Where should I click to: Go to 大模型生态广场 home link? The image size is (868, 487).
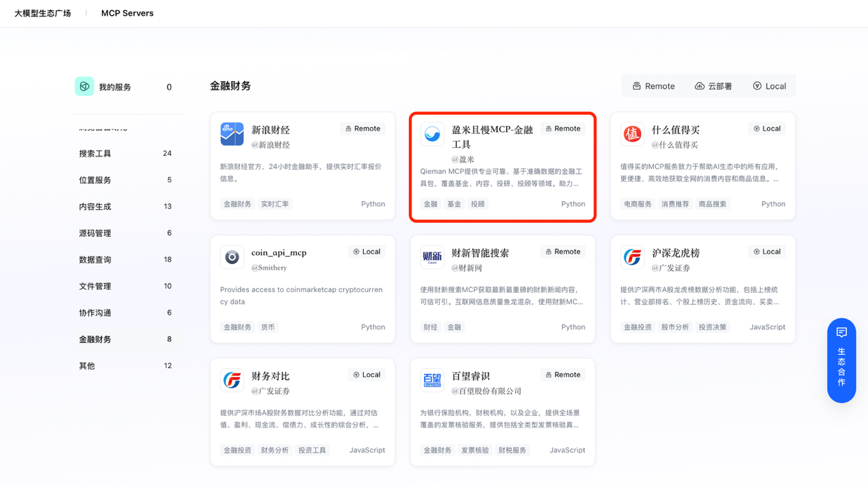click(42, 13)
